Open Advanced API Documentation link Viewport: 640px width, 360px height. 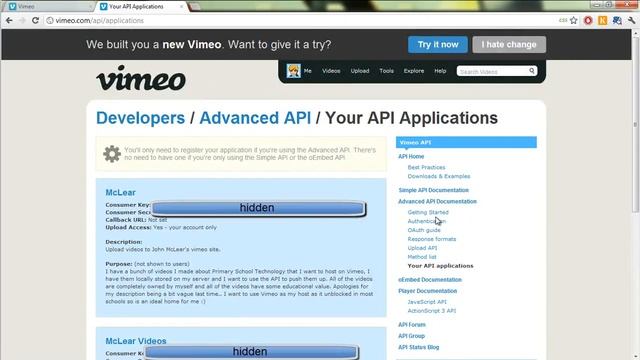[438, 202]
